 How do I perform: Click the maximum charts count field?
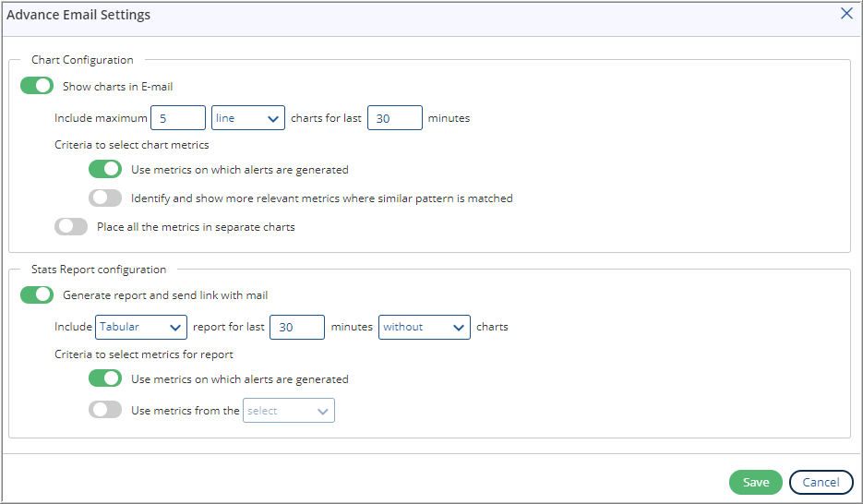click(178, 118)
